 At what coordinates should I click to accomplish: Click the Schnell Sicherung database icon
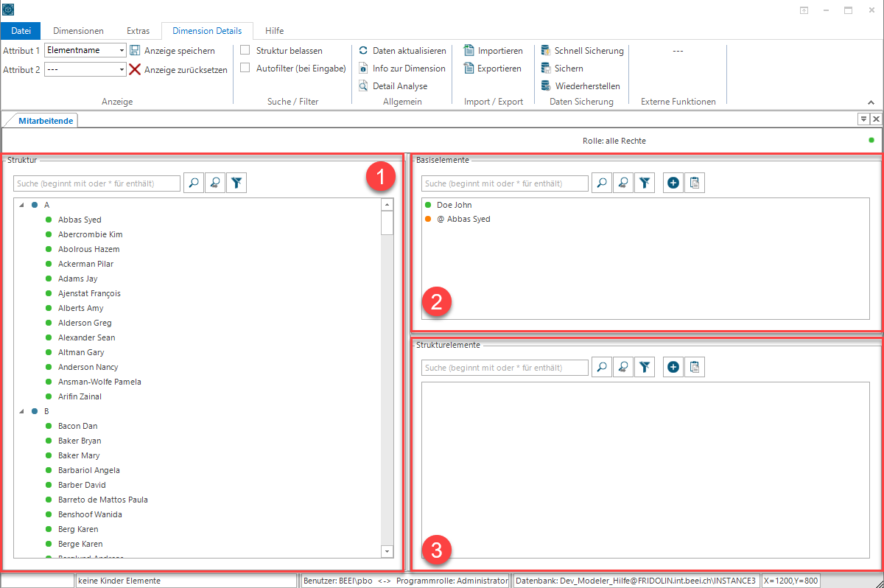pos(546,50)
